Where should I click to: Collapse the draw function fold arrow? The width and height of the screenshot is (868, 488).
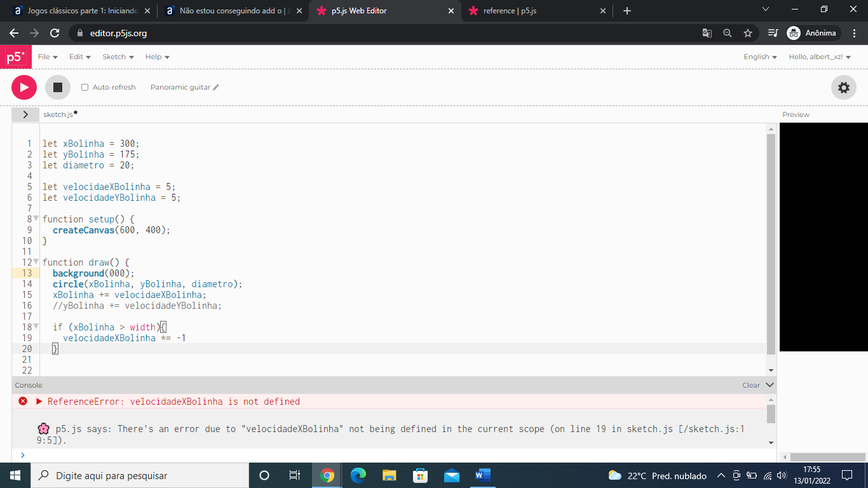[x=36, y=261]
